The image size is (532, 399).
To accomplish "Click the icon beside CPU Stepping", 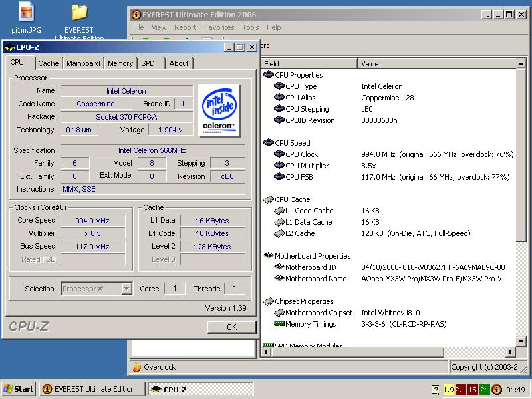I will click(279, 108).
